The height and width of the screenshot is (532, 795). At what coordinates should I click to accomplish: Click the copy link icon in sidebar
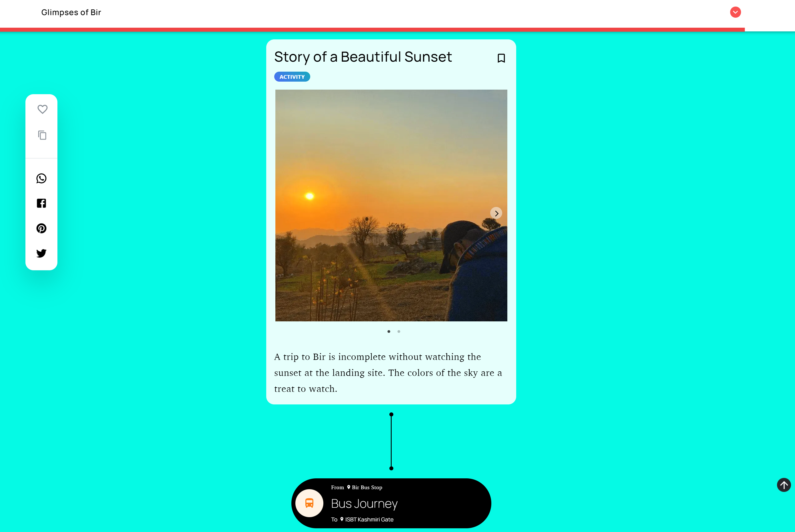coord(42,135)
